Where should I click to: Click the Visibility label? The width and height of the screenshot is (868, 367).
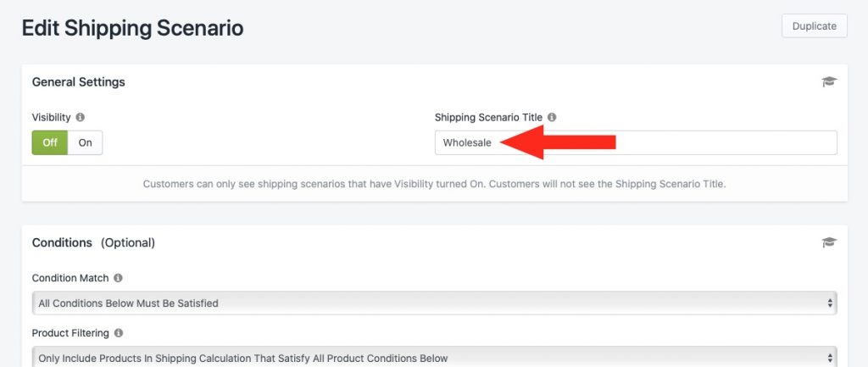(x=52, y=117)
